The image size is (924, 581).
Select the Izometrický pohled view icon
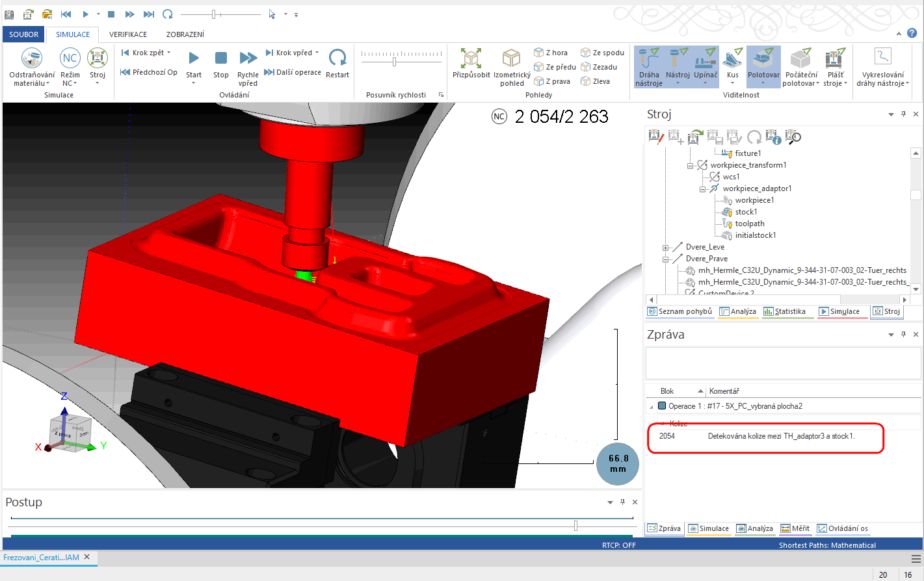[512, 58]
